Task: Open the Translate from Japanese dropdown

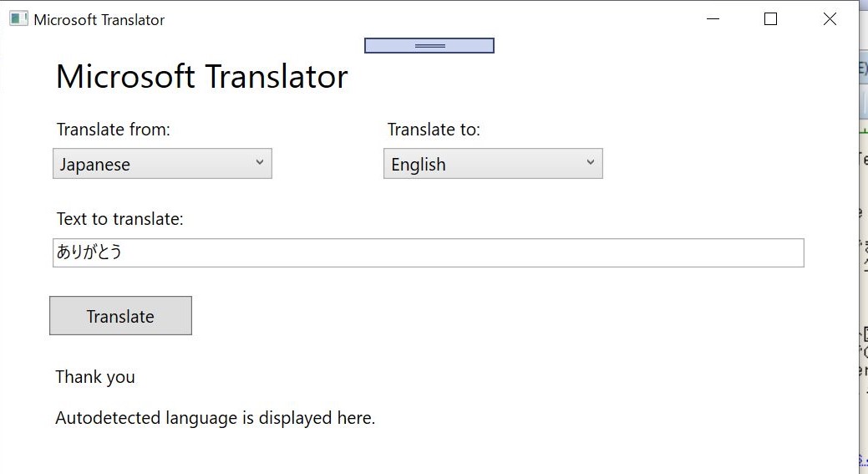Action: pyautogui.click(x=162, y=163)
